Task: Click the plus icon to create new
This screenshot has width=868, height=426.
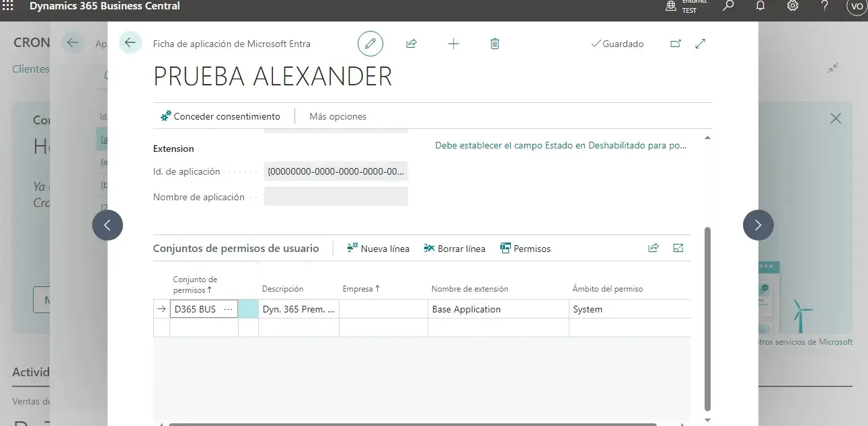Action: 453,44
